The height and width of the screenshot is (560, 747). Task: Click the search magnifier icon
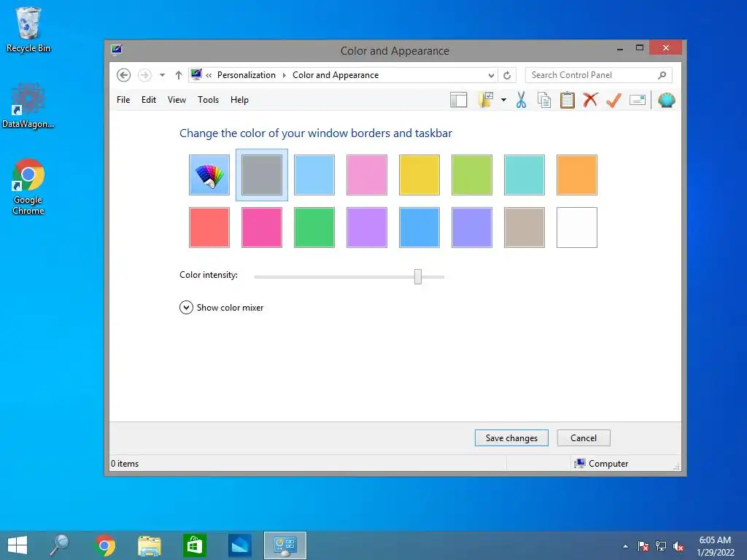(662, 75)
